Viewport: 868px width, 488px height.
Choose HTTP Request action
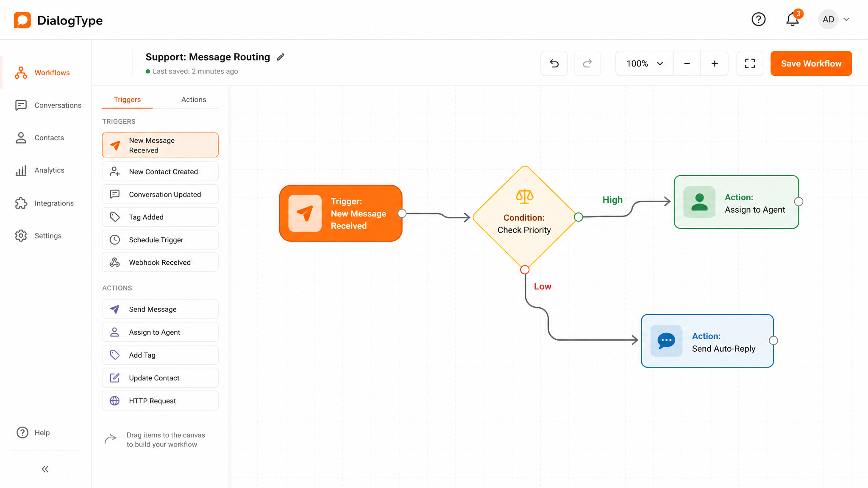pos(160,401)
